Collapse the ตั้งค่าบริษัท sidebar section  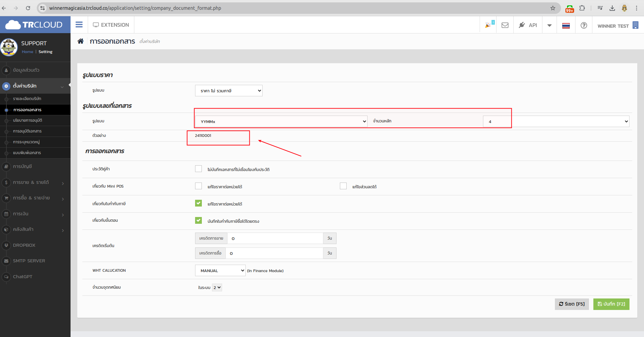click(35, 86)
